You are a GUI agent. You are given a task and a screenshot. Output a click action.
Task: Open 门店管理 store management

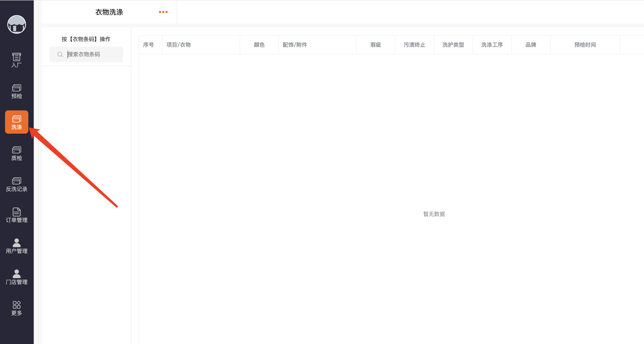[x=16, y=277]
